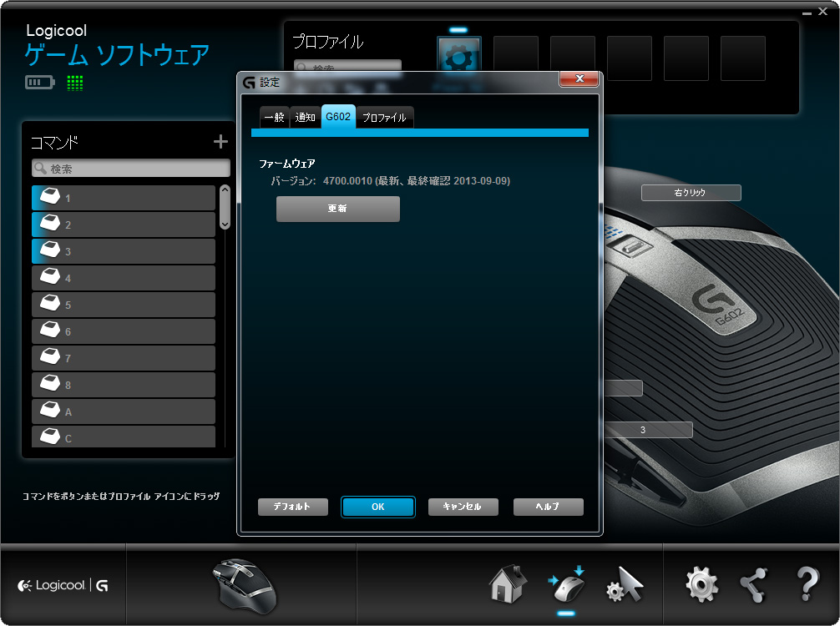Switch to the 一般 tab
Screen dimensions: 840x626
click(x=274, y=118)
